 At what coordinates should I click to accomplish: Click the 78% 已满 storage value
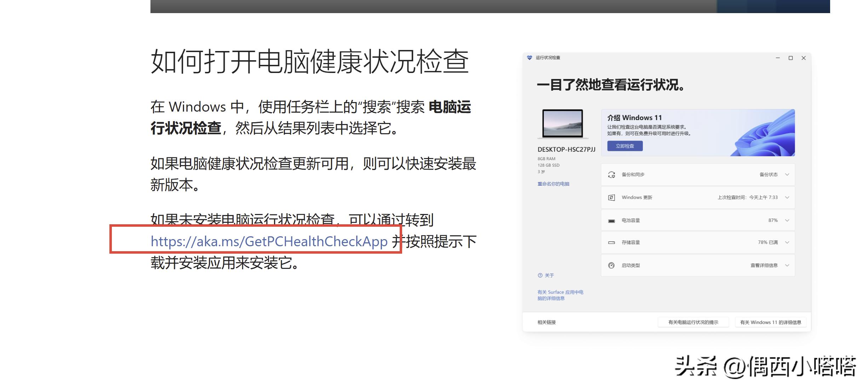[x=768, y=242]
